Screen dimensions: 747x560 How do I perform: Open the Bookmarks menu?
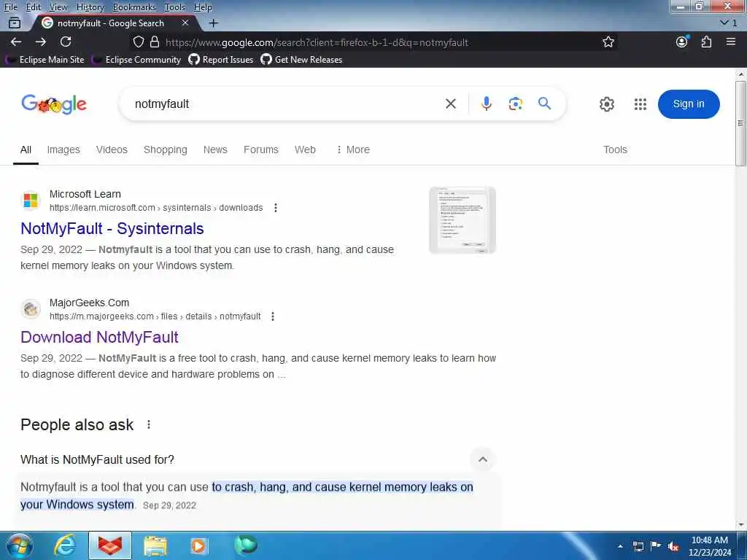coord(134,7)
